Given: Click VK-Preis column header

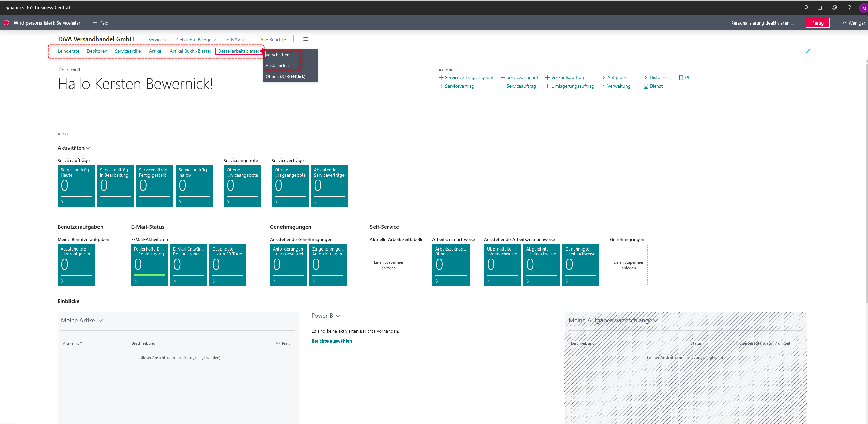Looking at the screenshot, I should point(283,343).
